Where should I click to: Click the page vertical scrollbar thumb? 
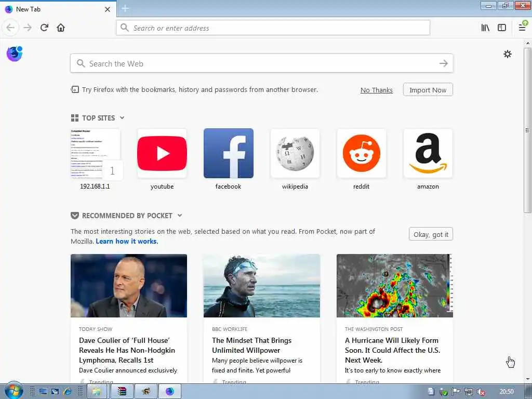[x=527, y=130]
